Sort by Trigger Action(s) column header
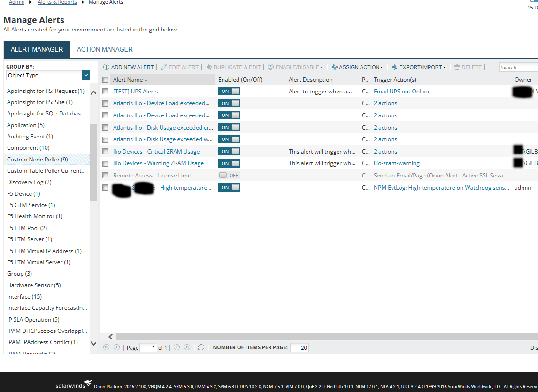The height and width of the screenshot is (392, 538). [x=395, y=80]
